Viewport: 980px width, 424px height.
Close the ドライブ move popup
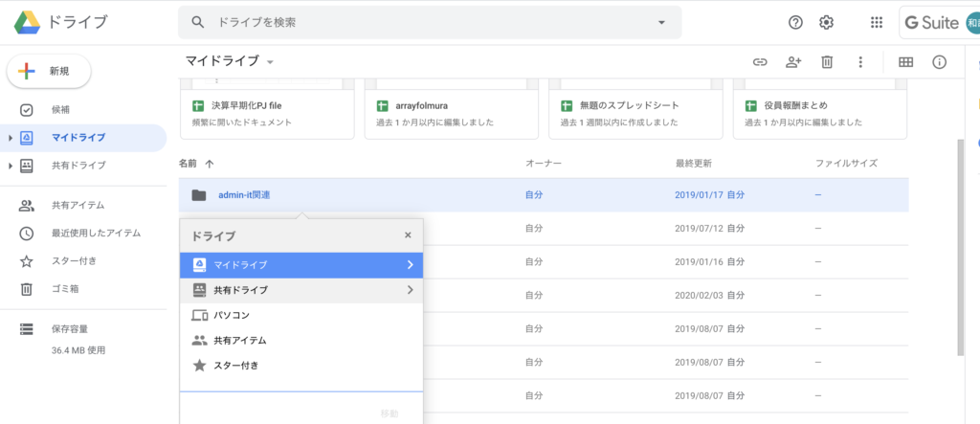(408, 235)
